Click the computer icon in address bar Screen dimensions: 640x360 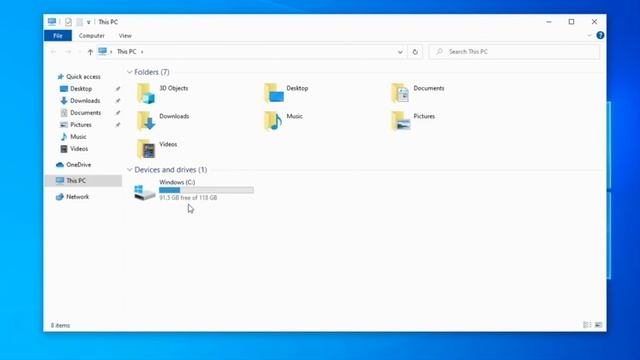pos(102,51)
